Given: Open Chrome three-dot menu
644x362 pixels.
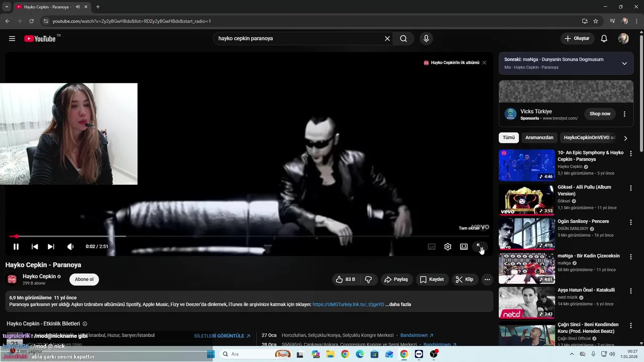Looking at the screenshot, I should tap(637, 21).
